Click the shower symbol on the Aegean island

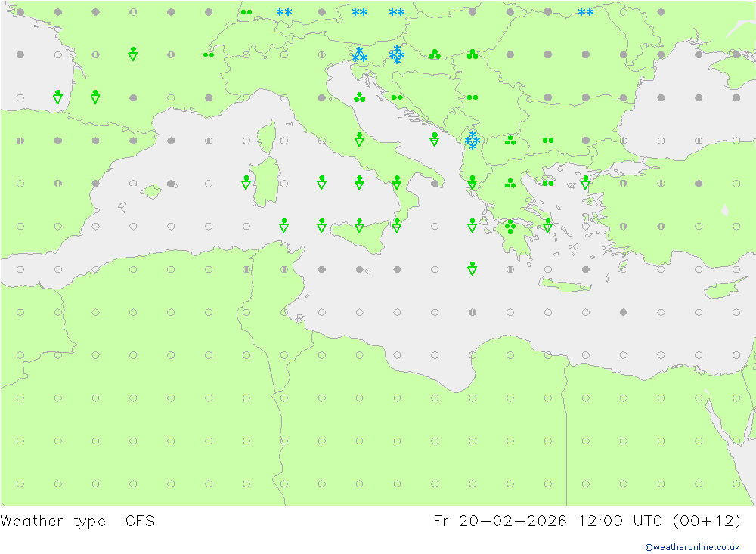click(x=548, y=225)
